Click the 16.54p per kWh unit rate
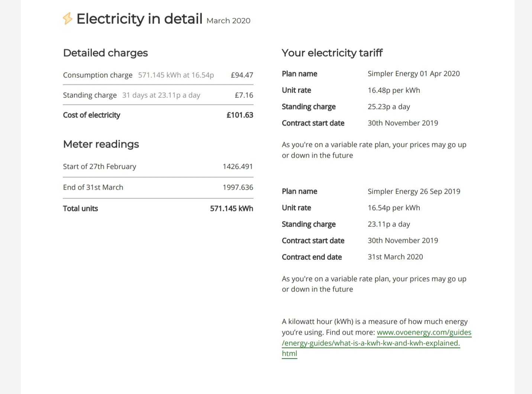The image size is (532, 394). coord(394,208)
